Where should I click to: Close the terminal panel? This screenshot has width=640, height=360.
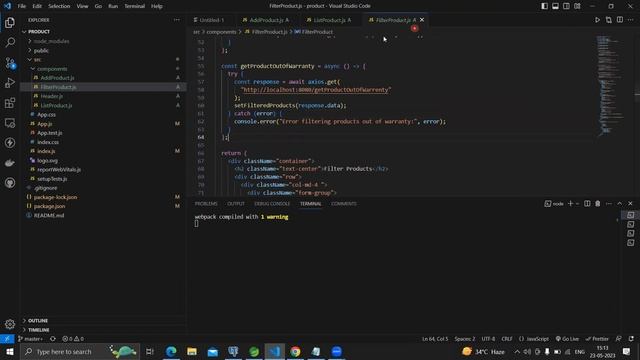630,203
